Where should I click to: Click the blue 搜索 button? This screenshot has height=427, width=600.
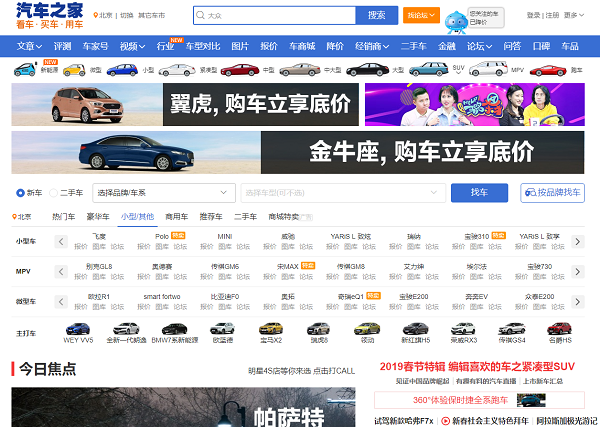click(377, 15)
